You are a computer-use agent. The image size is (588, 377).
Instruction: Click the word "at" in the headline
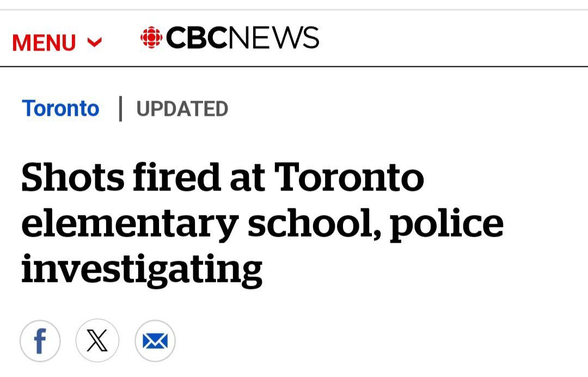pos(247,178)
